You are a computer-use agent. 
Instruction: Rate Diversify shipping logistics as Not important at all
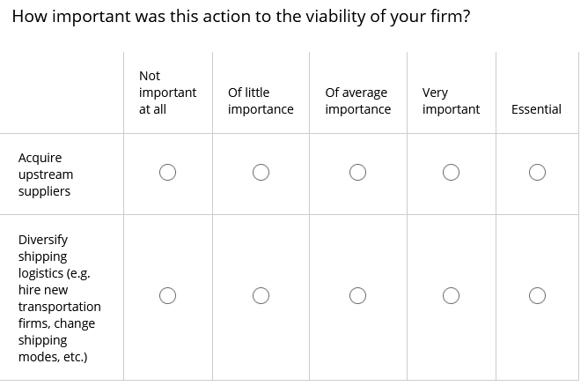click(167, 295)
